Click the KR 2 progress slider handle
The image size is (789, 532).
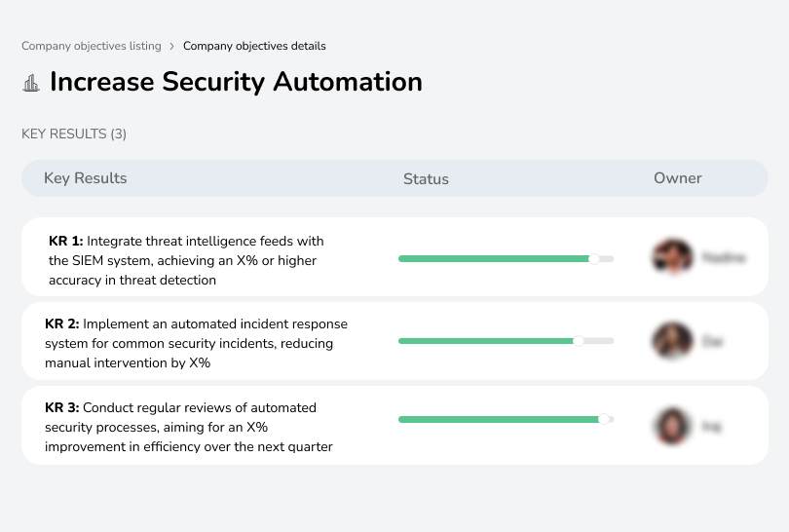tap(579, 341)
